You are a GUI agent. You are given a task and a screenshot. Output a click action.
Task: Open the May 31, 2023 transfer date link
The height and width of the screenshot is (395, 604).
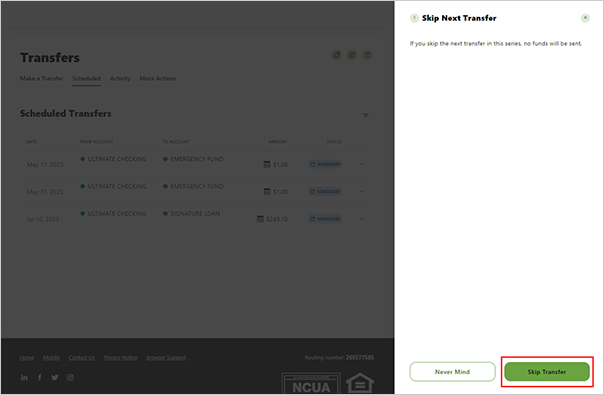pyautogui.click(x=45, y=192)
